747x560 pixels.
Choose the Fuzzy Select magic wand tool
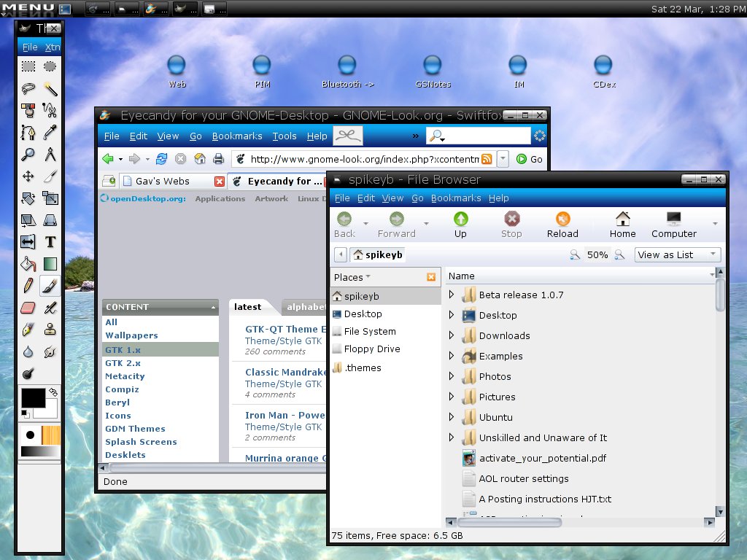[x=50, y=88]
